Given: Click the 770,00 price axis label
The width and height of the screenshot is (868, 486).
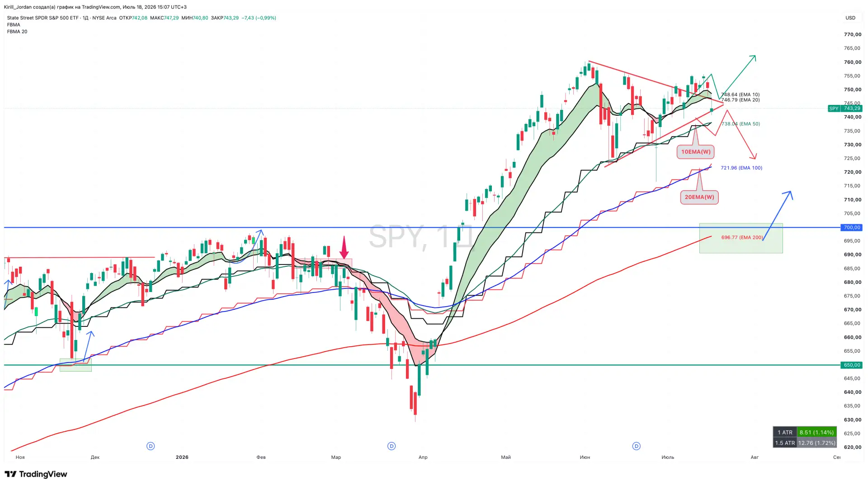Looking at the screenshot, I should [853, 34].
